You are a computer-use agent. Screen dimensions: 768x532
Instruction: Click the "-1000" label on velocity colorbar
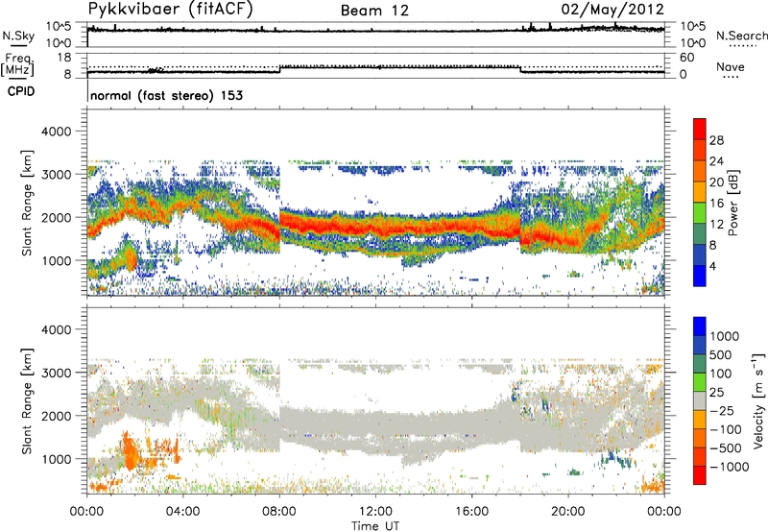pyautogui.click(x=729, y=467)
